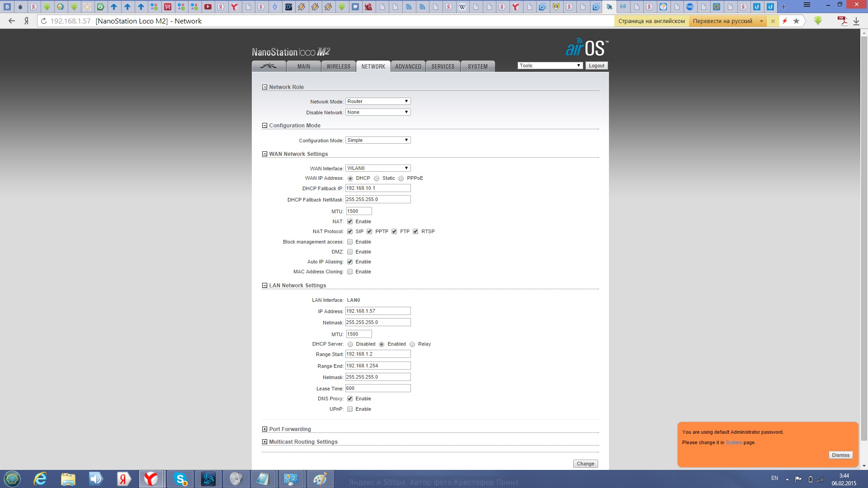The height and width of the screenshot is (488, 868).
Task: Set DHCP Server to Disabled
Action: (350, 344)
